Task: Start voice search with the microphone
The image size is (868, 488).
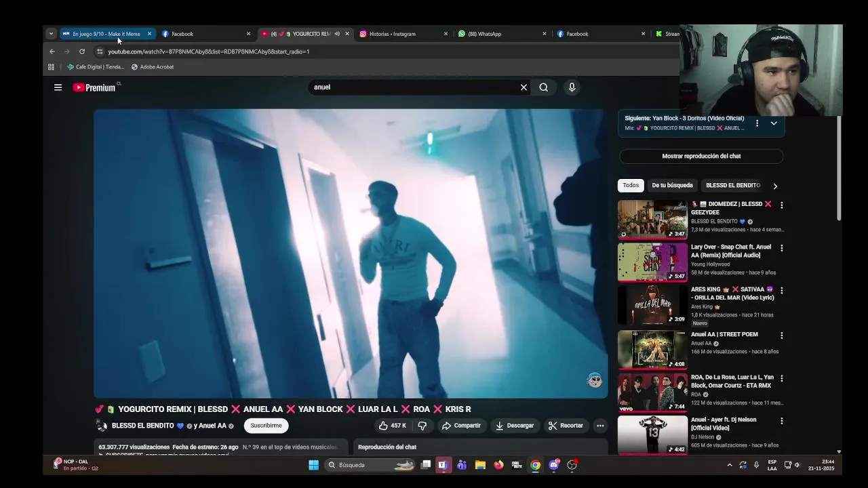Action: (x=572, y=87)
